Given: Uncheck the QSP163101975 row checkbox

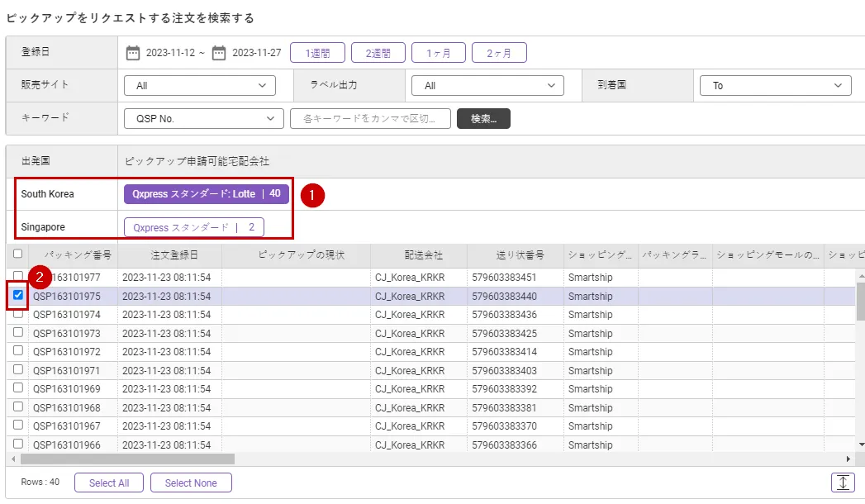Looking at the screenshot, I should pos(17,295).
